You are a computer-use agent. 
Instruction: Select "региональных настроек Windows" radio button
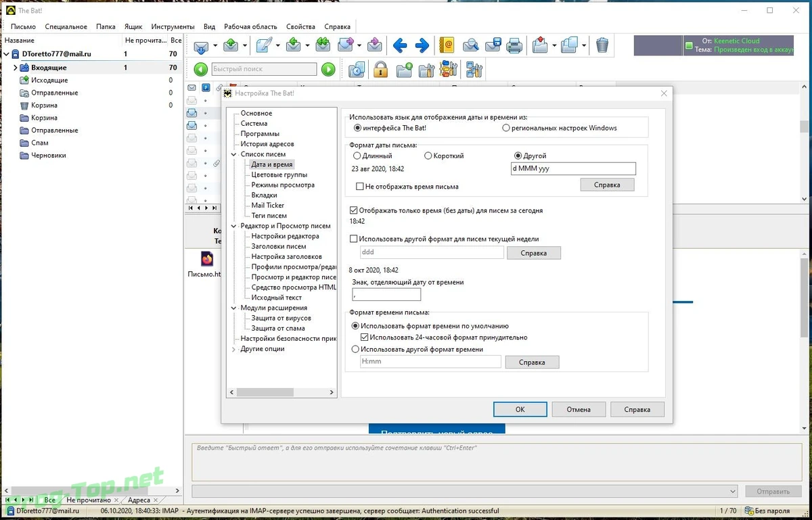tap(506, 128)
